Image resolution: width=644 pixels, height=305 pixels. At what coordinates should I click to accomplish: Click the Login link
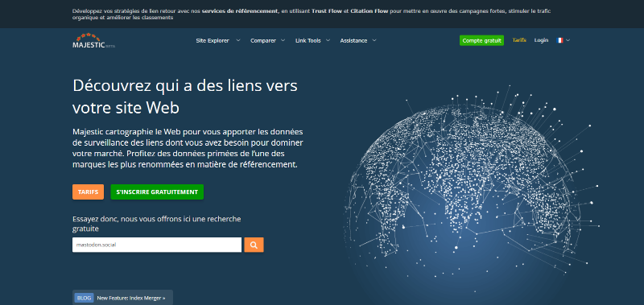(541, 40)
